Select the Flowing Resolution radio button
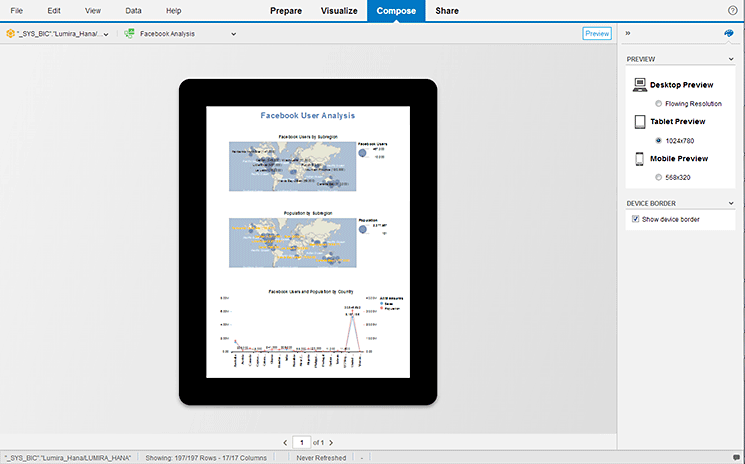The height and width of the screenshot is (464, 745). (x=658, y=103)
